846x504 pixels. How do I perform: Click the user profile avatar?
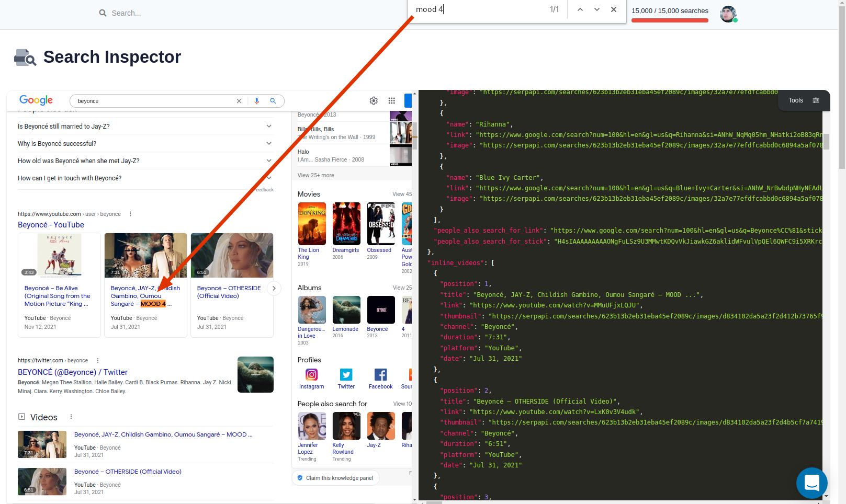click(x=728, y=14)
